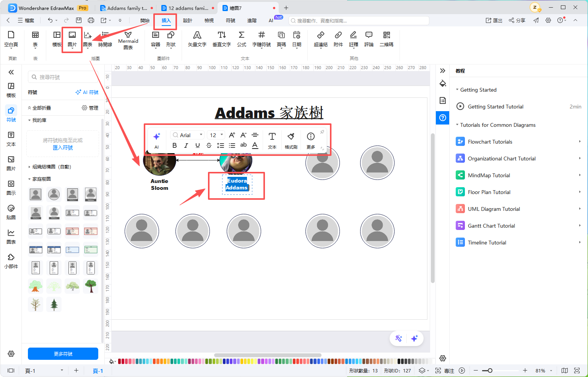Open Getting Started Tutorial link
588x377 pixels.
click(x=495, y=107)
